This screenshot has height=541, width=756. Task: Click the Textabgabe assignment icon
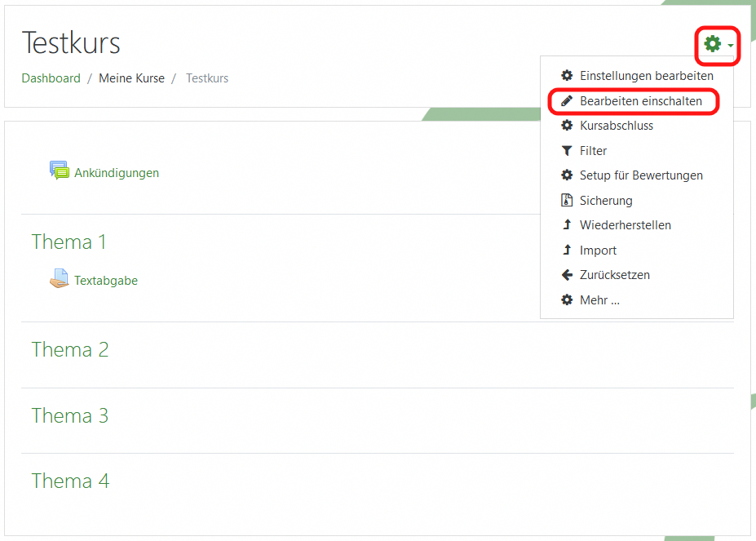click(x=60, y=280)
